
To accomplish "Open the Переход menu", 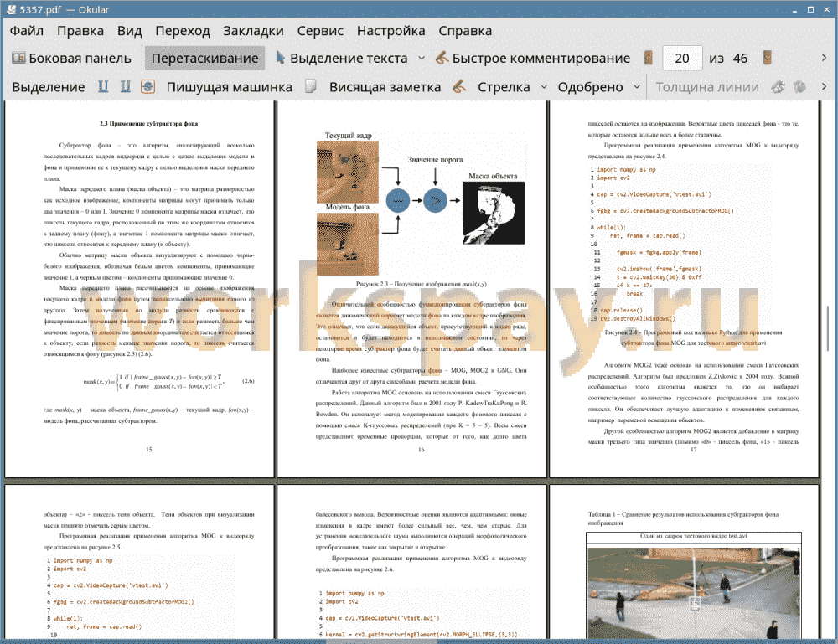I will coord(182,31).
